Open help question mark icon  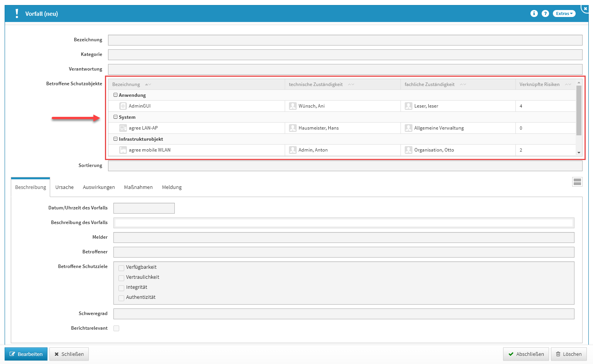545,13
